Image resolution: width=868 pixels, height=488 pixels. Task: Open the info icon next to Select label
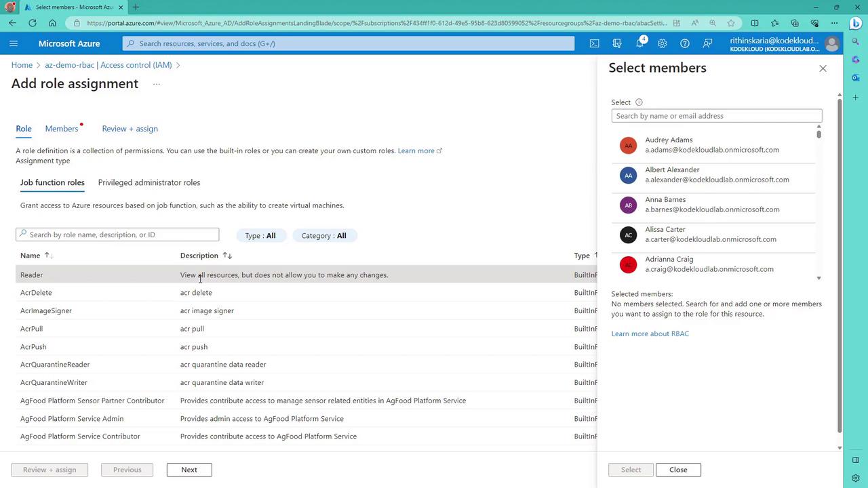pos(639,102)
